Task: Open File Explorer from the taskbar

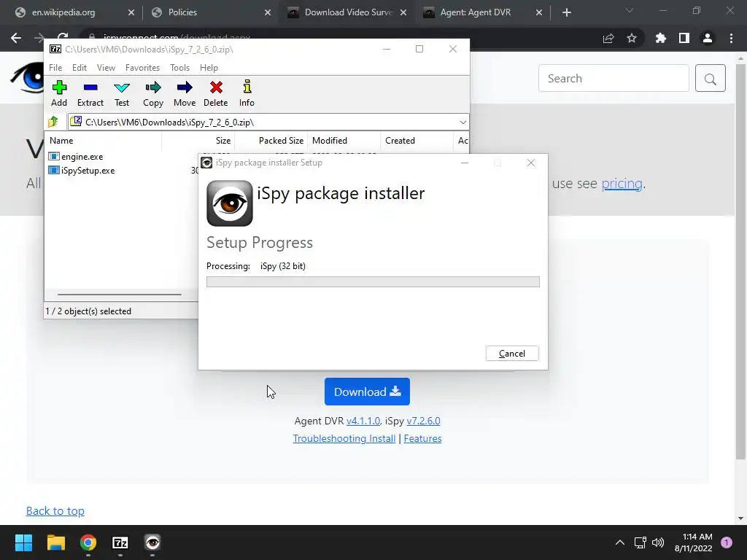Action: (x=55, y=542)
